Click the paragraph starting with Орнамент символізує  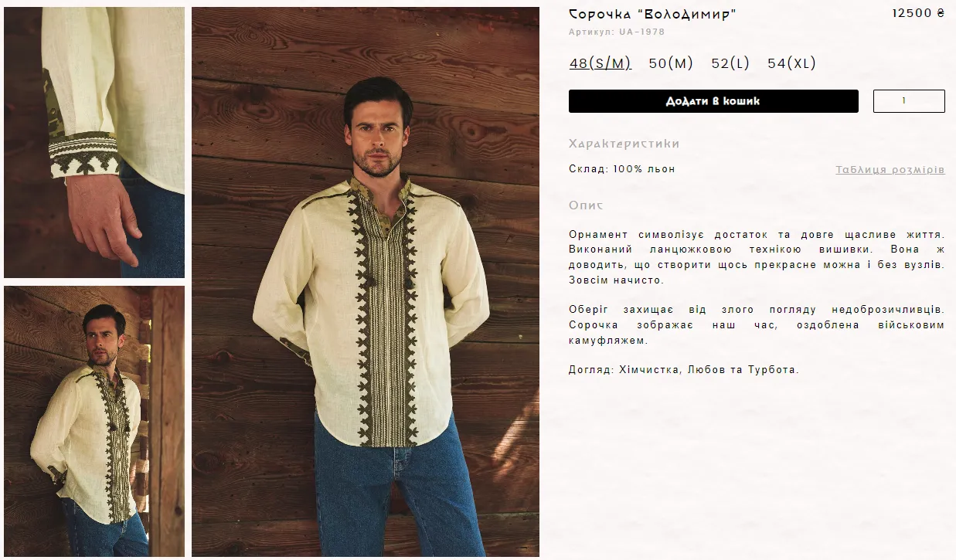(757, 257)
